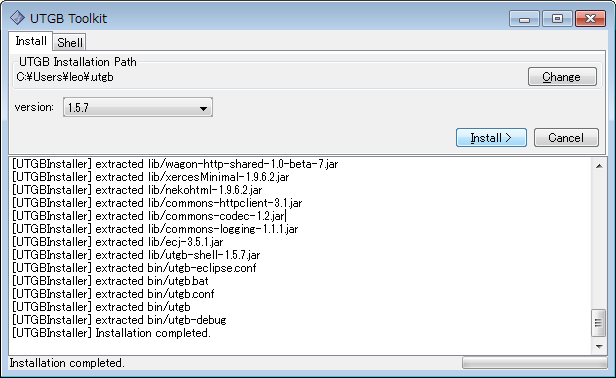Select the Install tab
Image resolution: width=616 pixels, height=378 pixels.
(x=31, y=41)
